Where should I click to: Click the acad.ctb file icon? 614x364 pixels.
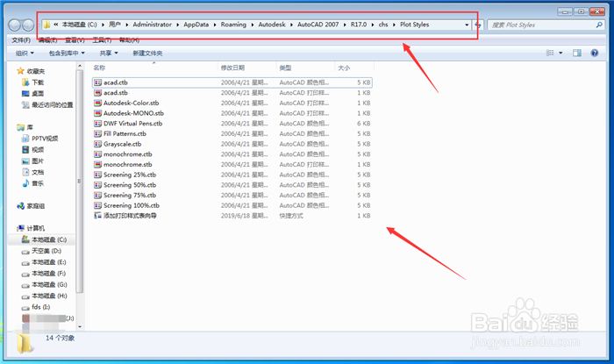98,82
